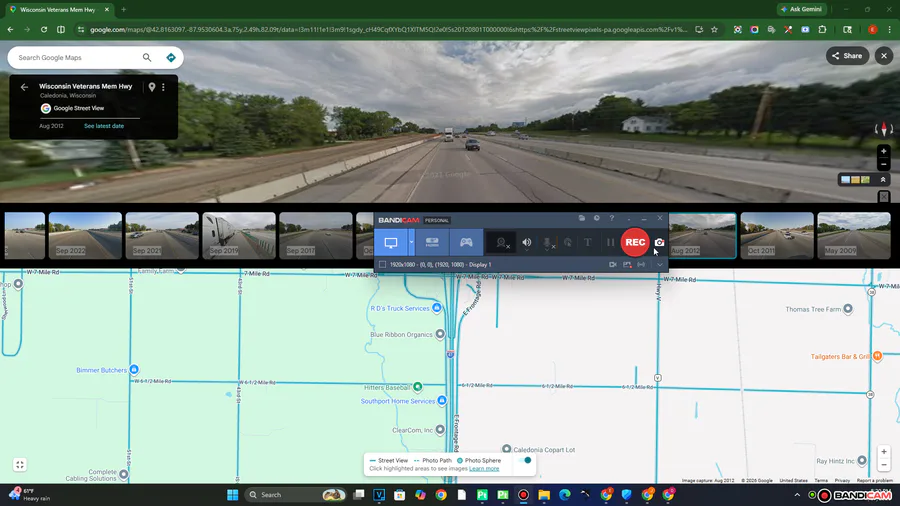Image resolution: width=900 pixels, height=506 pixels.
Task: Click the Street View compass
Action: pos(884,129)
